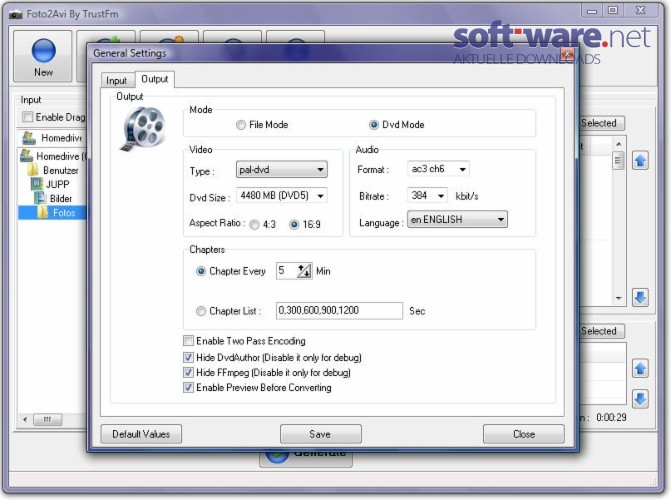Image resolution: width=671 pixels, height=500 pixels.
Task: Open the audio Bitrate 384 dropdown
Action: click(x=427, y=196)
